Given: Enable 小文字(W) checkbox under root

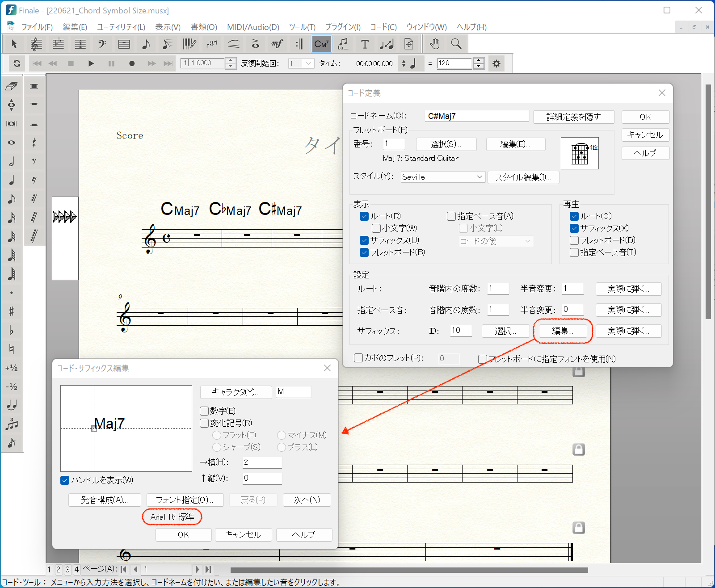Looking at the screenshot, I should [x=376, y=228].
